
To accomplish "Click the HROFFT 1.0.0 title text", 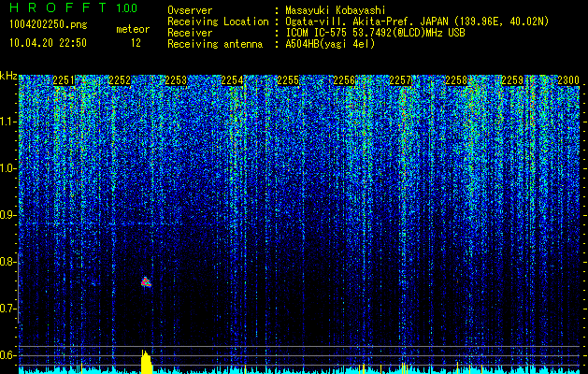I will (x=74, y=7).
